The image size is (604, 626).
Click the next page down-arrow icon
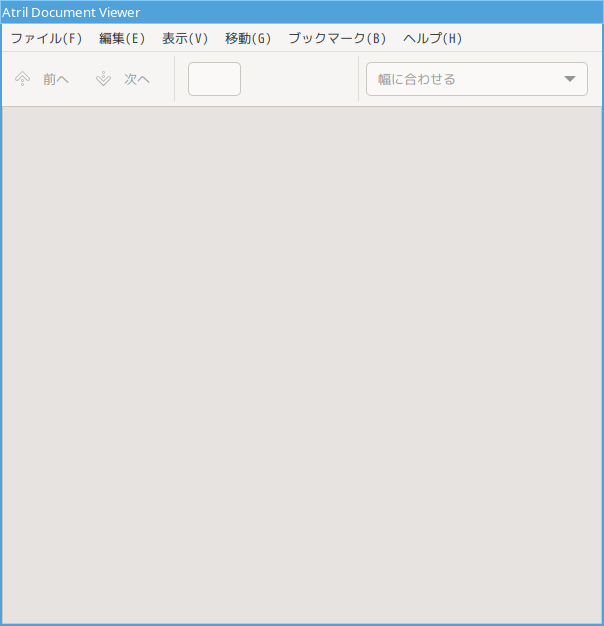pyautogui.click(x=103, y=79)
